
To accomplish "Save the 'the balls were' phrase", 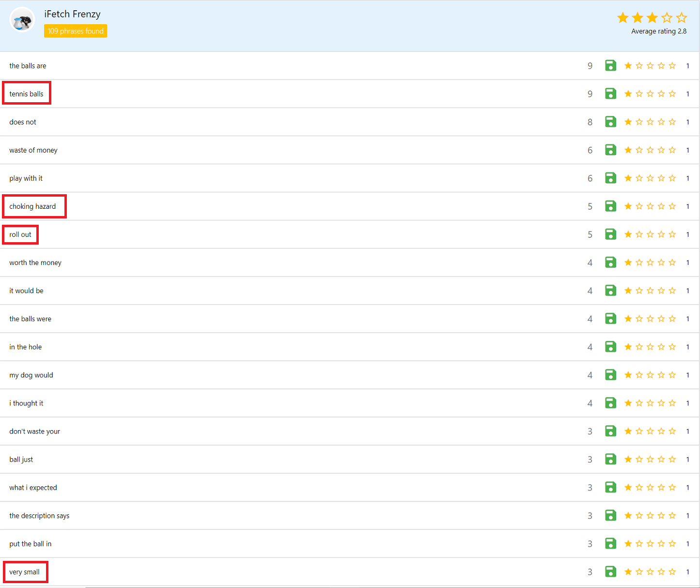I will tap(610, 318).
